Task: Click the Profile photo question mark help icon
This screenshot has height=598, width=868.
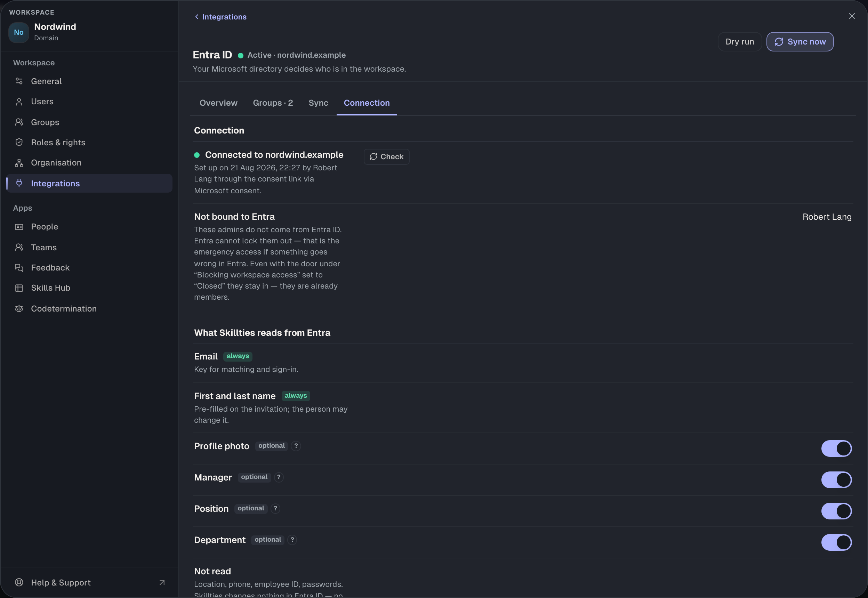Action: 296,446
